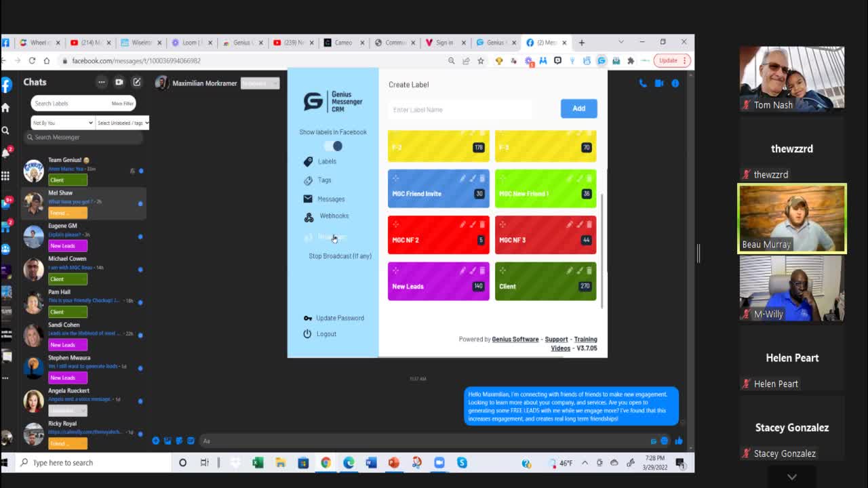868x488 pixels.
Task: Click the Windows taskbar search box
Action: click(x=94, y=463)
